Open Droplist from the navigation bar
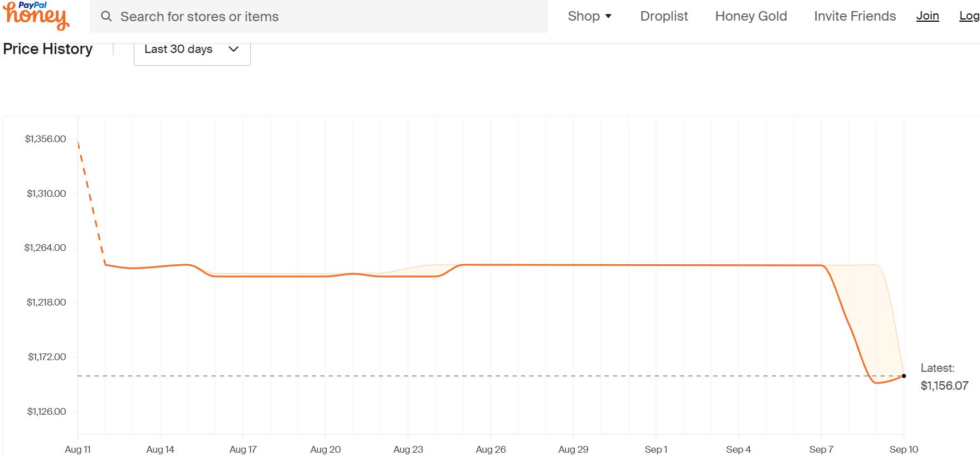Image resolution: width=980 pixels, height=456 pixels. [664, 16]
